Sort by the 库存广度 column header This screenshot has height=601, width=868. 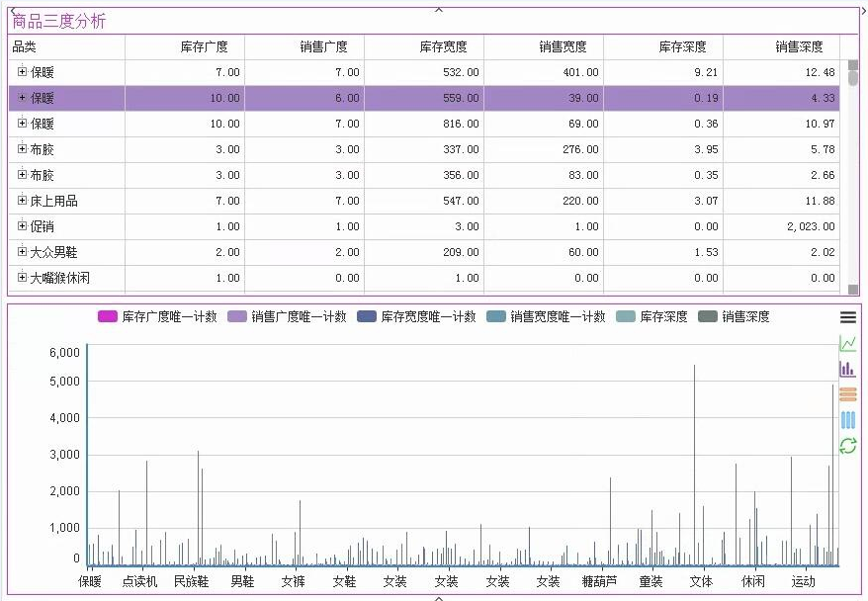tap(185, 47)
